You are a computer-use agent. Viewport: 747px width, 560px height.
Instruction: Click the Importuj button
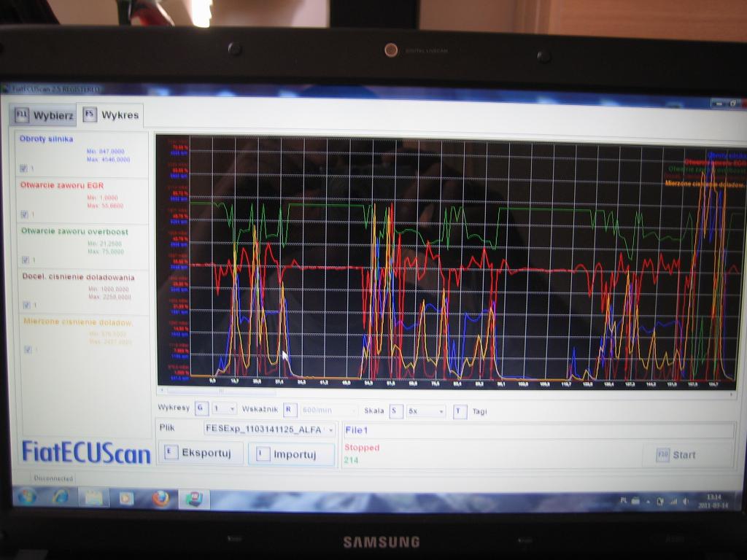(291, 454)
